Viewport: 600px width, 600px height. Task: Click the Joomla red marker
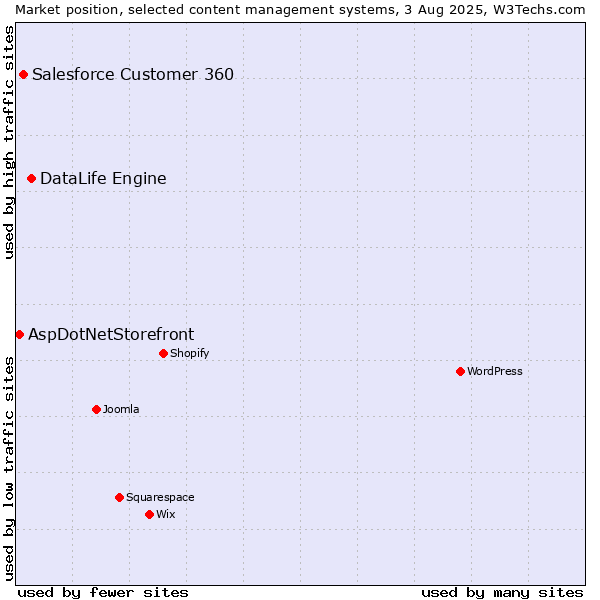tap(96, 410)
